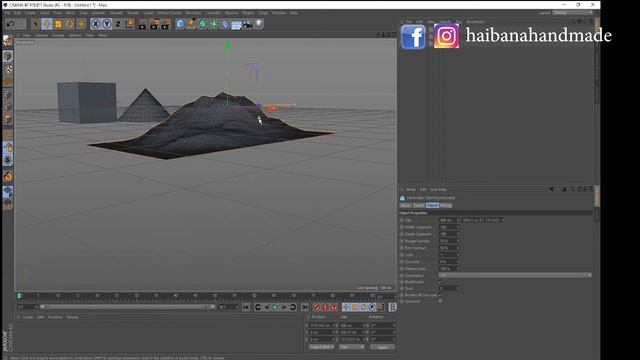Switch to the Coord. tab
Screen dimensions: 640x360
click(x=419, y=206)
